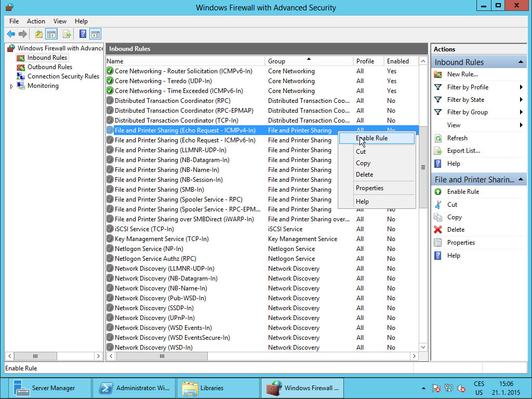
Task: Click Properties in the Actions pane
Action: [x=461, y=243]
